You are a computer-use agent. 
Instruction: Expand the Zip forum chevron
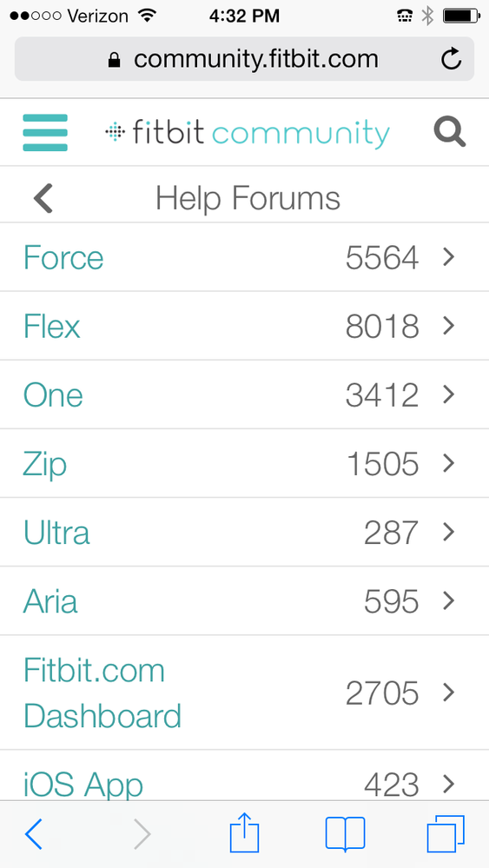(x=449, y=463)
